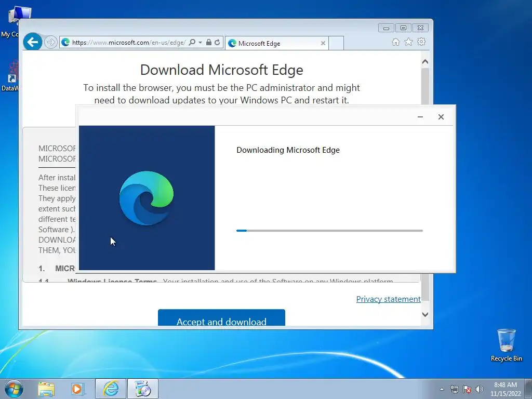Open the Windows Start menu
532x399 pixels.
pos(14,389)
